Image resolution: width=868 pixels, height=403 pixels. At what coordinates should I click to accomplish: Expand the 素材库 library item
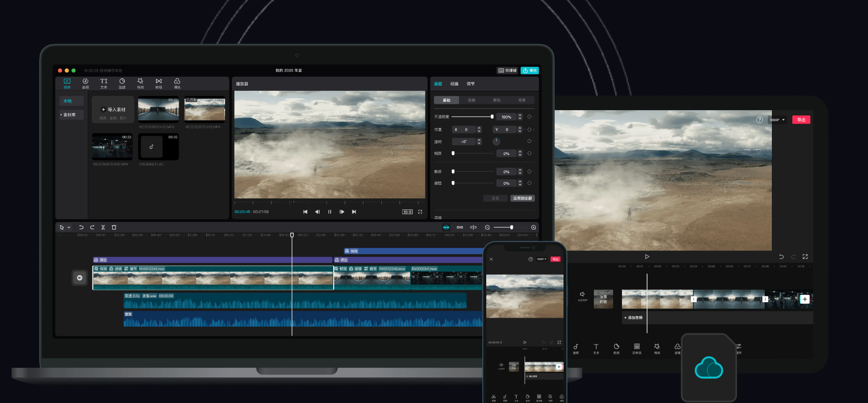(69, 115)
